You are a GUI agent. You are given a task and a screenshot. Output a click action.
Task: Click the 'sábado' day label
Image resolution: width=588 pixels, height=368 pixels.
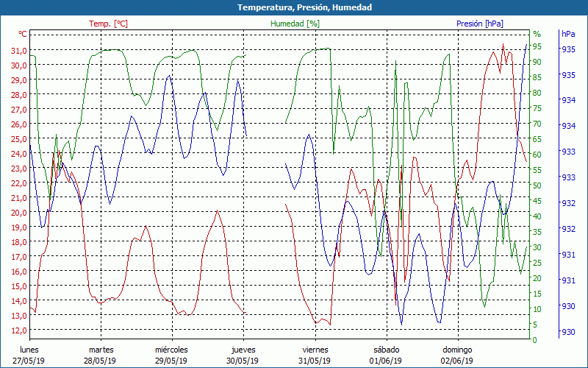pyautogui.click(x=387, y=350)
